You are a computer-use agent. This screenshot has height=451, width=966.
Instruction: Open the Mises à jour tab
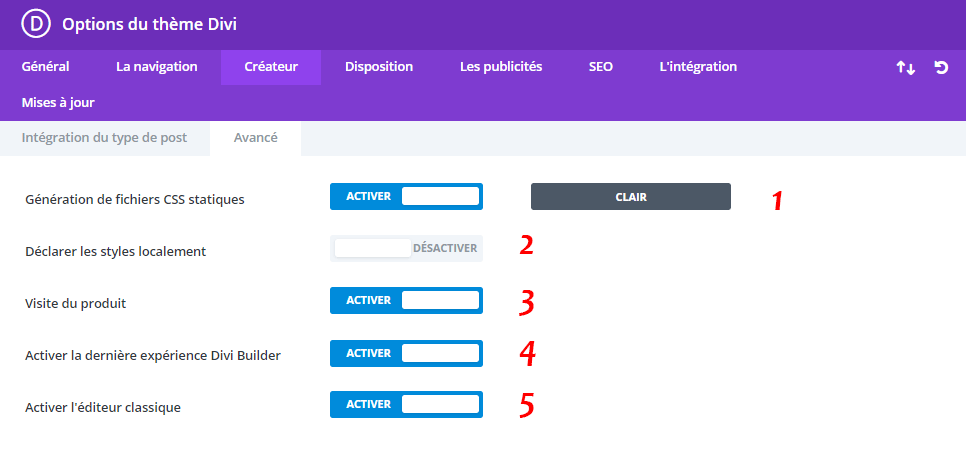pyautogui.click(x=58, y=102)
